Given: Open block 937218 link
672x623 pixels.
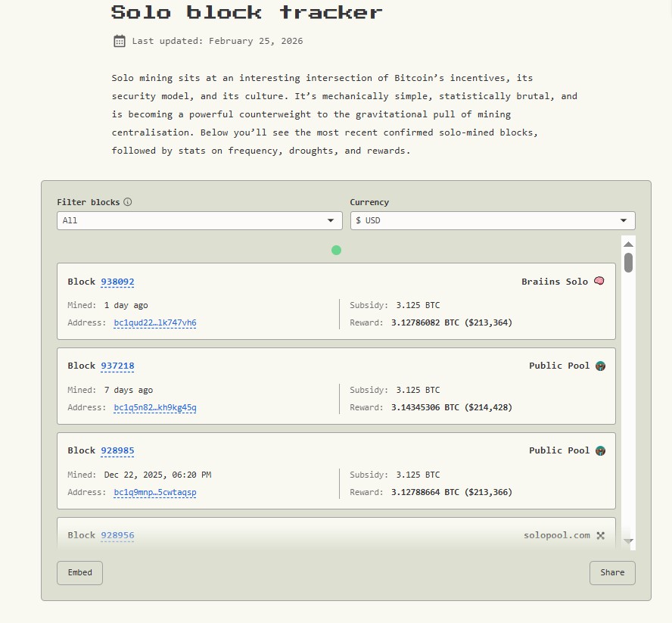Looking at the screenshot, I should [x=117, y=366].
